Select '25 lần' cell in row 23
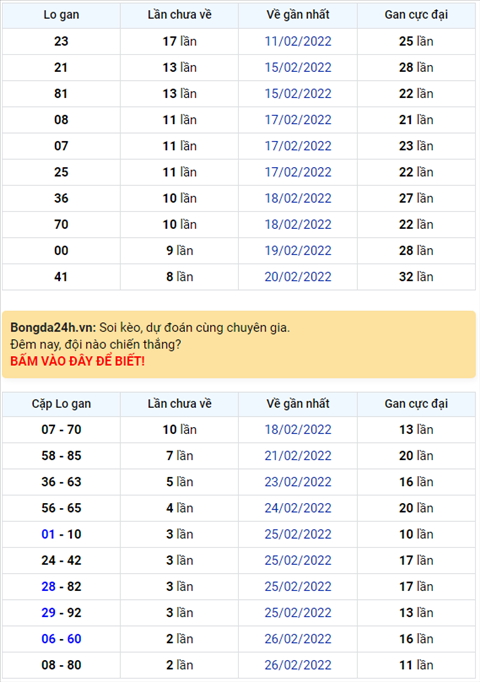The height and width of the screenshot is (682, 480). 416,41
